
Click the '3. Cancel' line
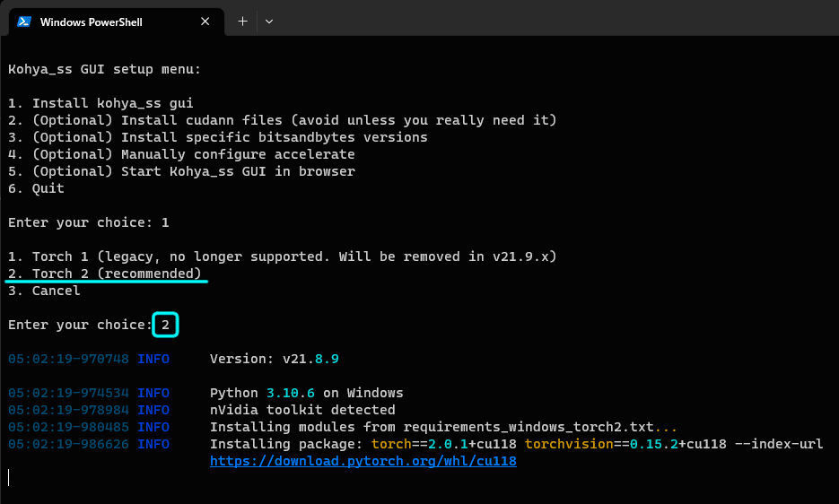(x=44, y=291)
